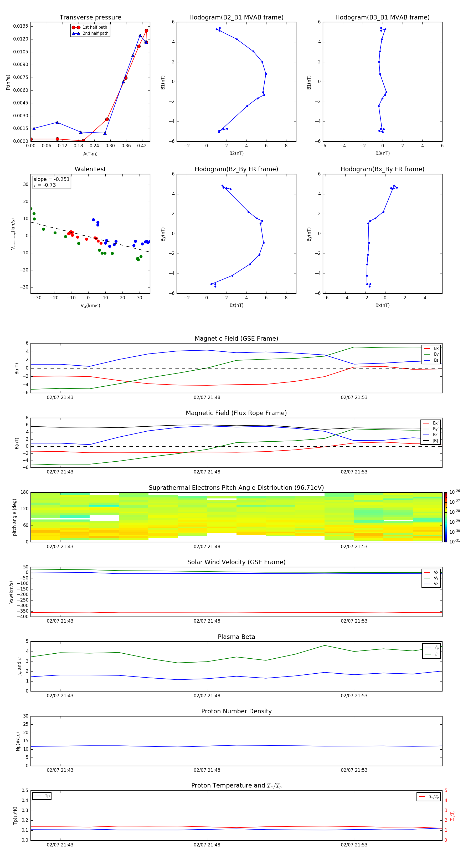Click the 'Proton Number Density' title
The image size is (473, 868).
pyautogui.click(x=236, y=711)
